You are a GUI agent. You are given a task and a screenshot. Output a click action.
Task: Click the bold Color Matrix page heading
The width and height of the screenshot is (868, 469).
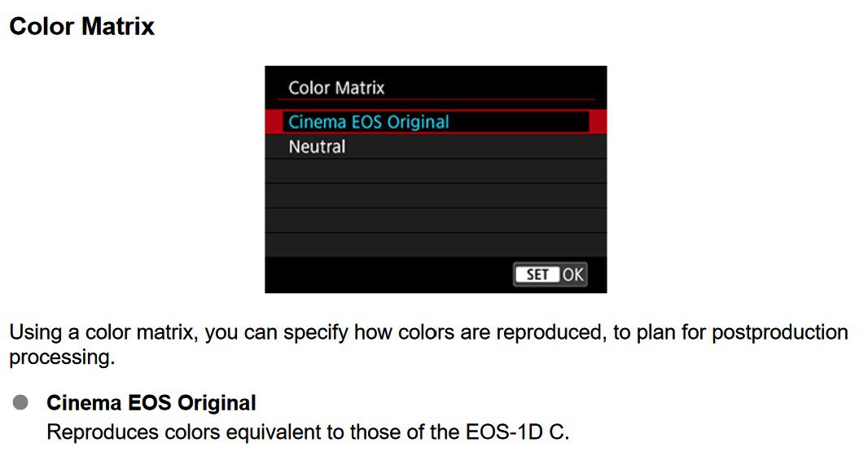click(x=82, y=27)
